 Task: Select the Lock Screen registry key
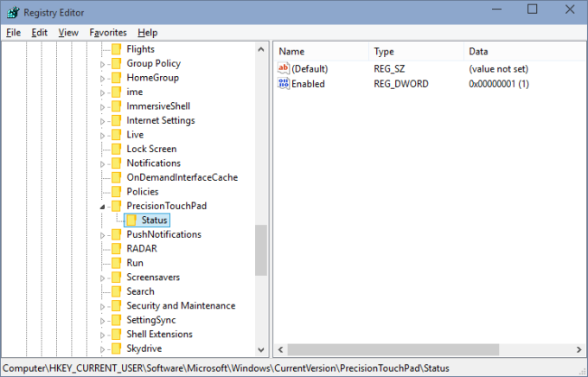pos(151,149)
